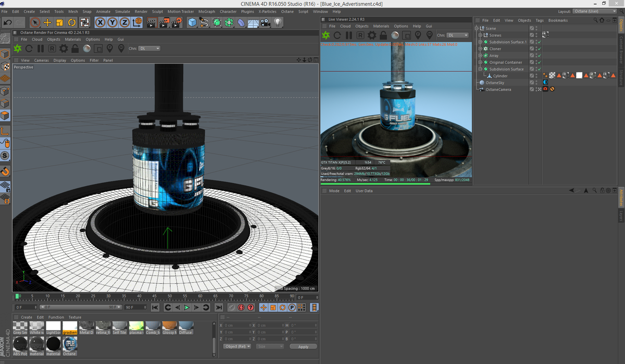Viewport: 625px width, 364px height.
Task: Click the focus picker pin in Live Viewer
Action: pos(418,35)
